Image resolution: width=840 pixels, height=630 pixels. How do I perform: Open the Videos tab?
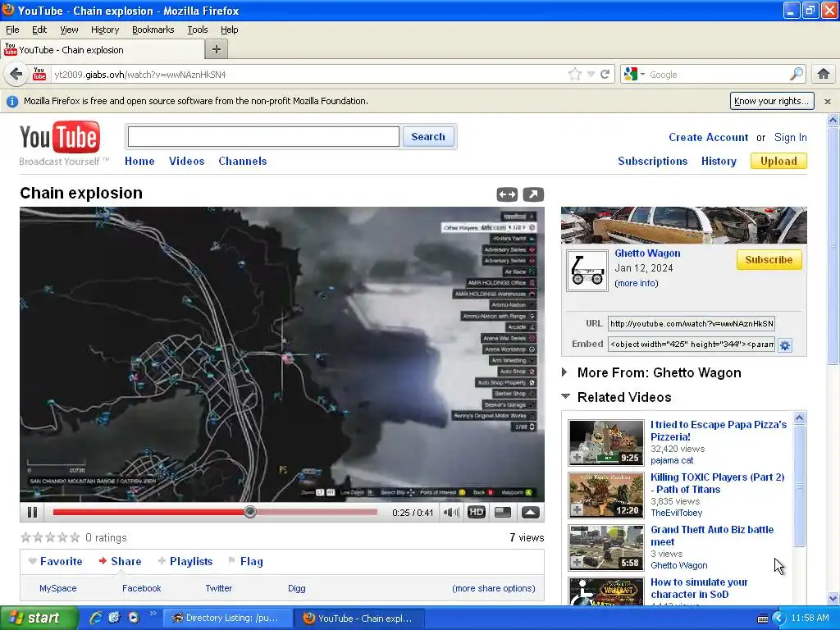pyautogui.click(x=186, y=162)
